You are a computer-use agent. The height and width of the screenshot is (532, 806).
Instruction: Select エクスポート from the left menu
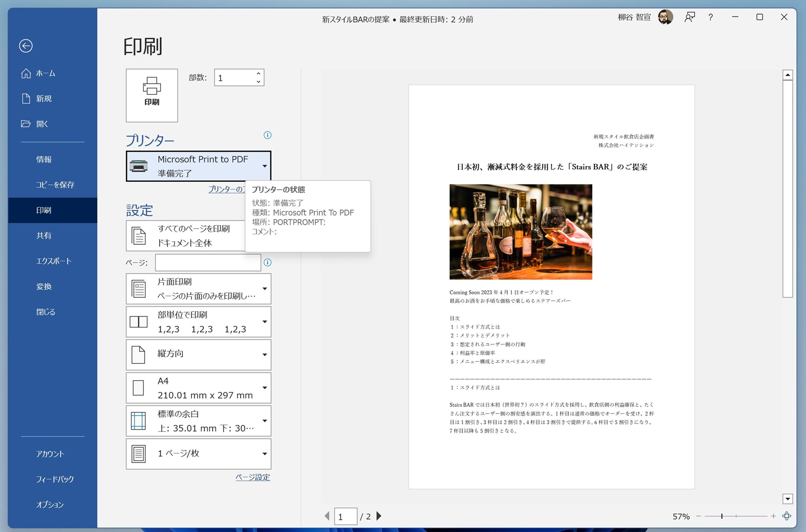[x=52, y=261]
